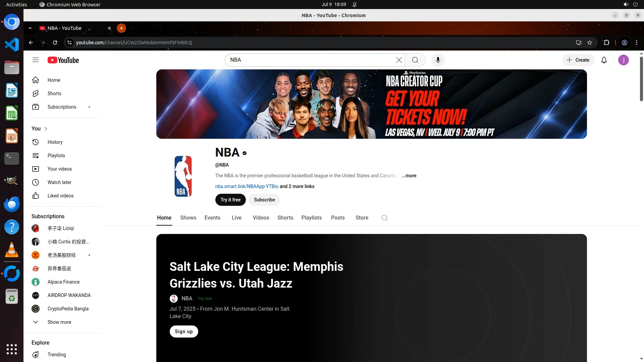Viewport: 644px width, 362px height.
Task: Expand channel description with ...more
Action: pyautogui.click(x=409, y=176)
